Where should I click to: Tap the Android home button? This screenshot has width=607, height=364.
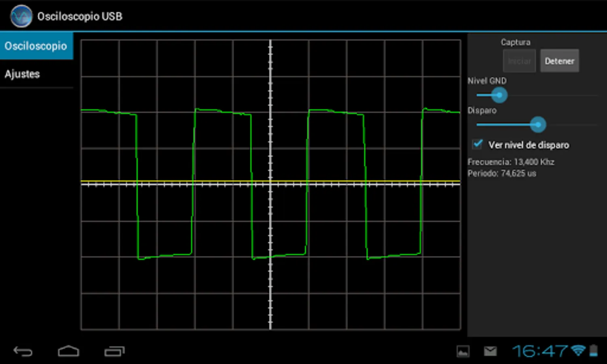68,351
